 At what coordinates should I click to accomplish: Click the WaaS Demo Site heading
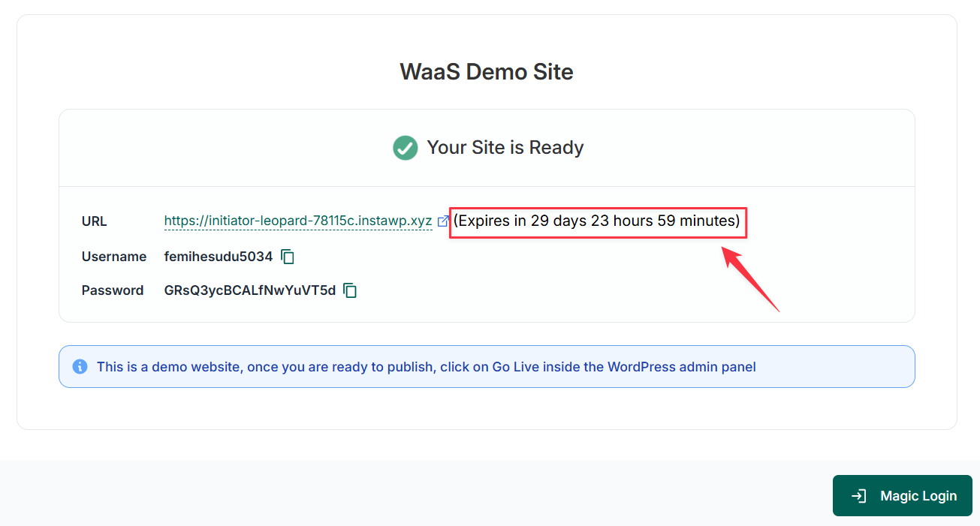click(487, 72)
